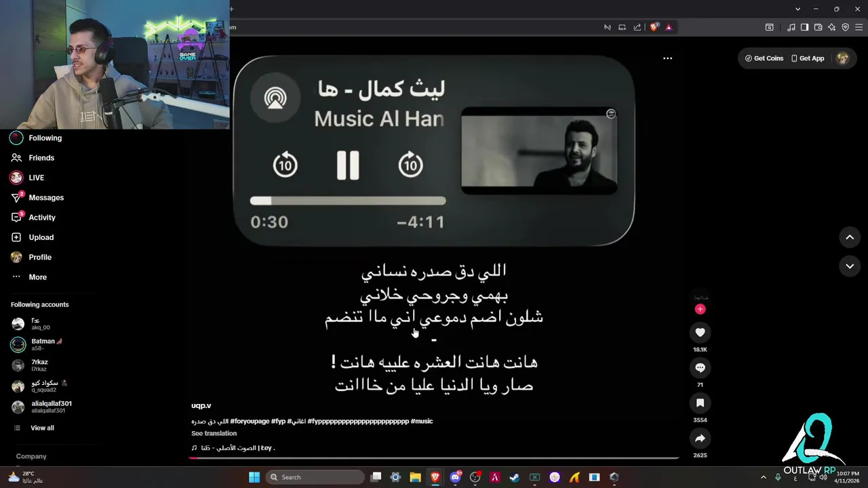Open Task View on taskbar
This screenshot has width=868, height=488.
[376, 477]
